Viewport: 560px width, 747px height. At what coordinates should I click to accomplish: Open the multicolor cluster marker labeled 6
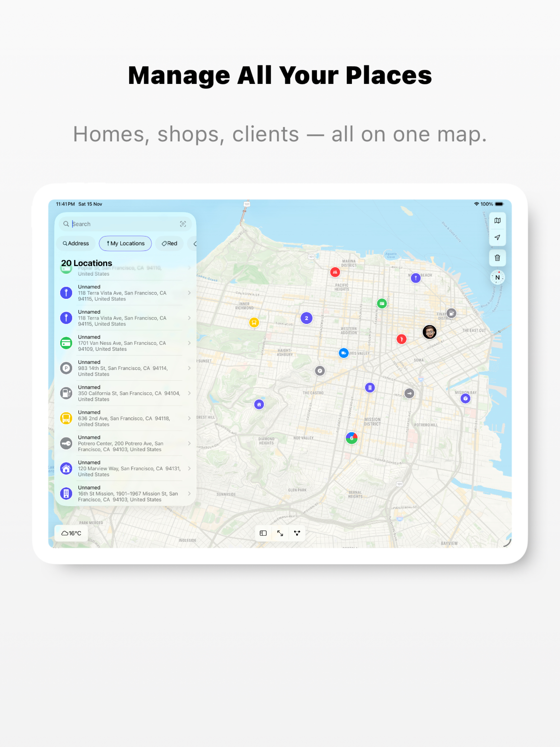click(352, 438)
